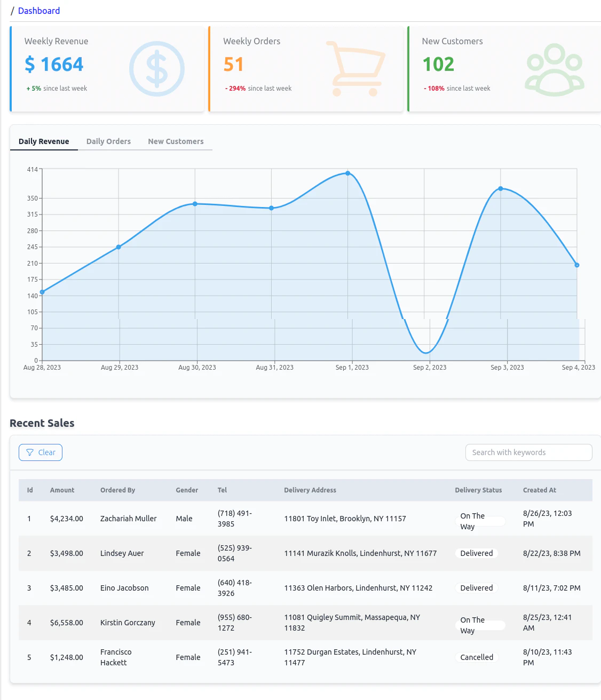Click the data point above Sep 1, 2023

(347, 173)
